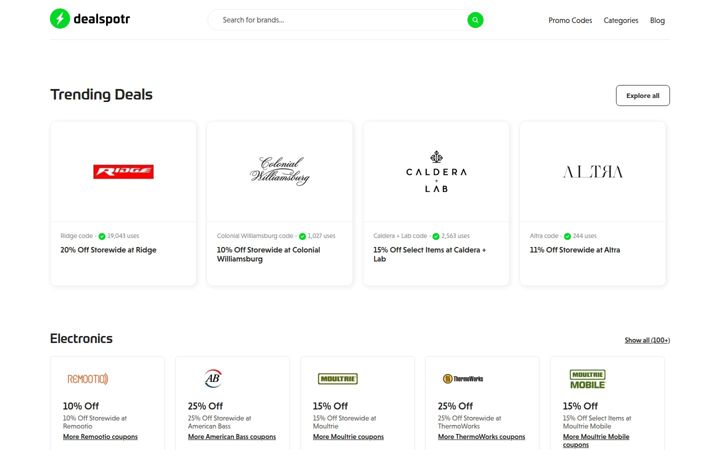
Task: Click verified checkmark next to 1,027 uses
Action: pyautogui.click(x=302, y=236)
